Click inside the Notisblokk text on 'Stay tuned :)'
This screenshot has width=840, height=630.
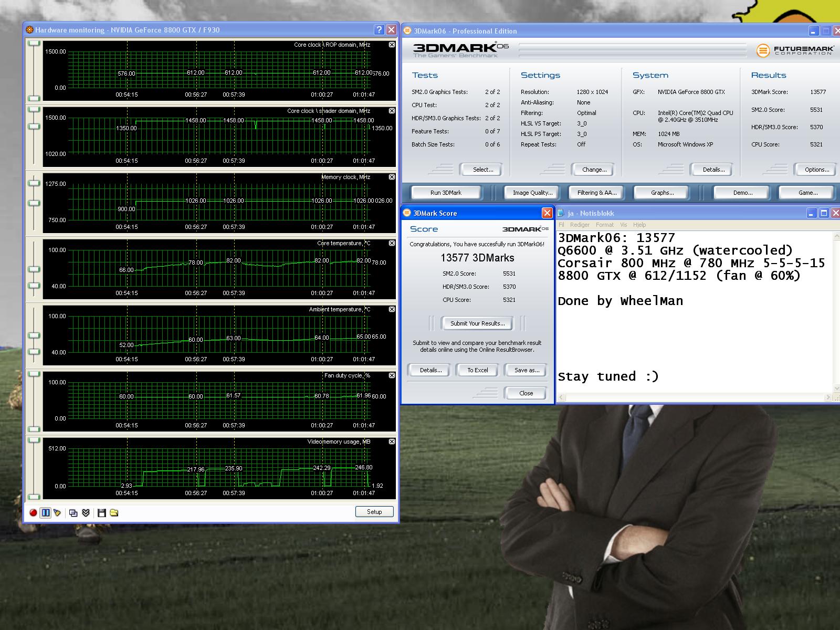608,377
